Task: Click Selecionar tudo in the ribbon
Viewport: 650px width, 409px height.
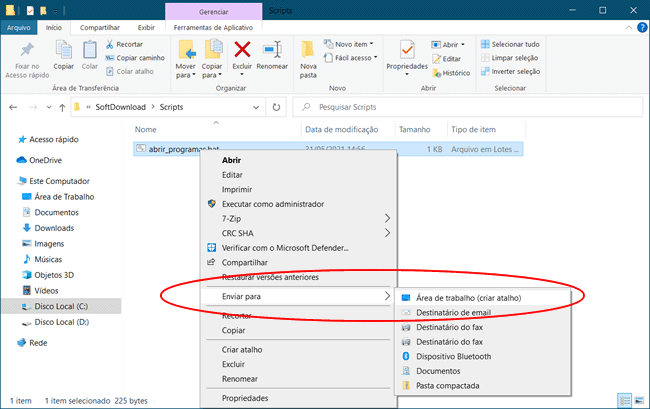Action: tap(517, 44)
